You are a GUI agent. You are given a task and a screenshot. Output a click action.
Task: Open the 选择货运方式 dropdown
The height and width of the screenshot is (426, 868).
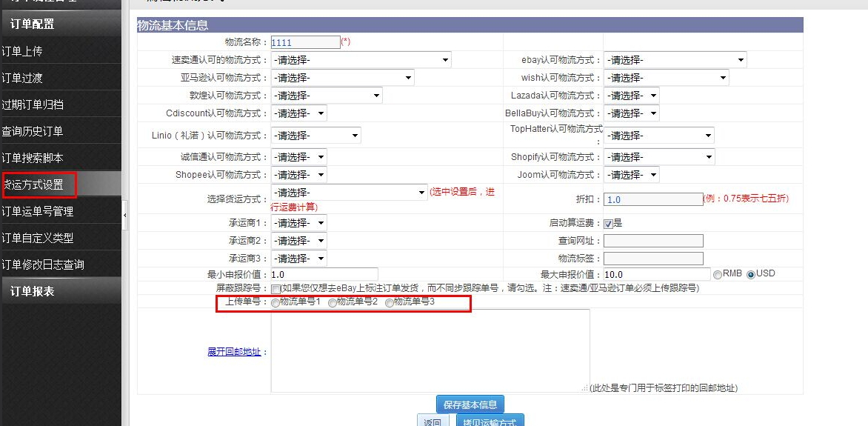tap(349, 193)
